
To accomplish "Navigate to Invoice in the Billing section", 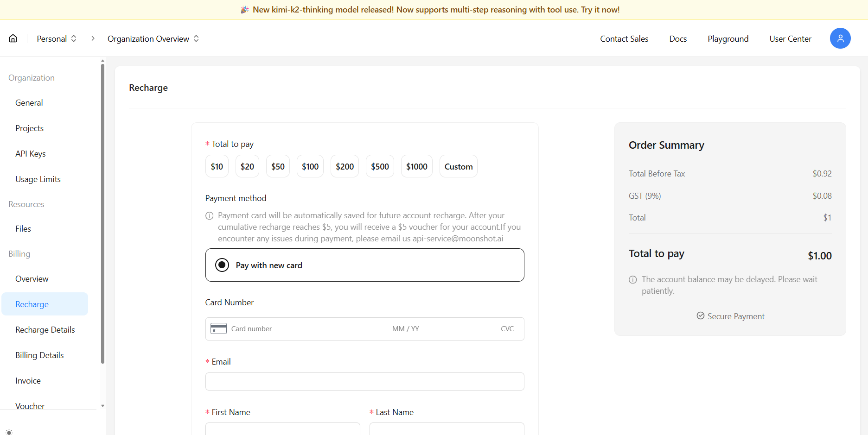I will [27, 380].
